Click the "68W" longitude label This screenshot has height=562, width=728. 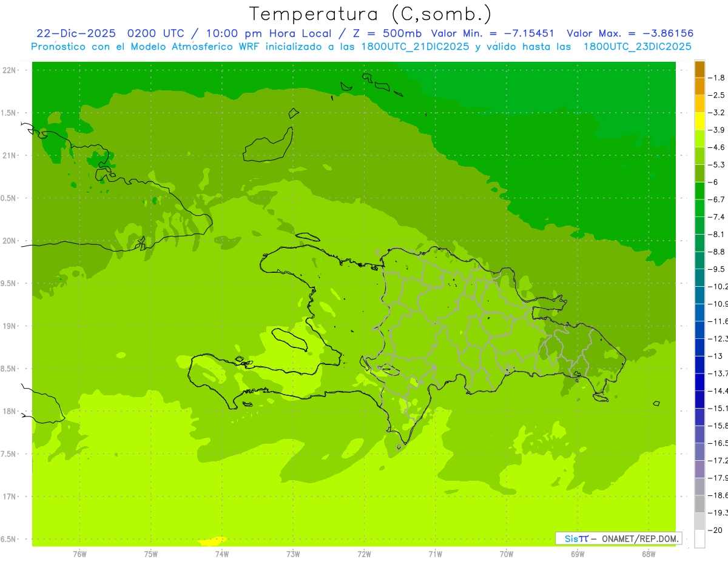[x=649, y=554]
